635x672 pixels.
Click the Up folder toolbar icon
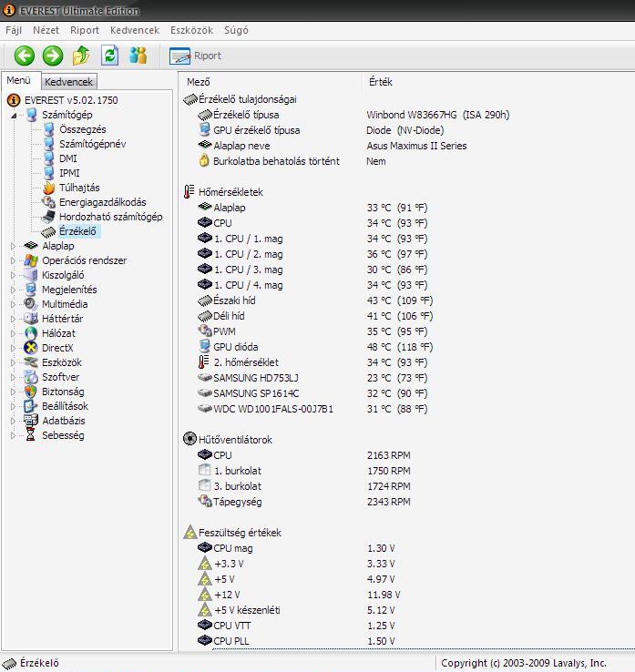tap(81, 56)
